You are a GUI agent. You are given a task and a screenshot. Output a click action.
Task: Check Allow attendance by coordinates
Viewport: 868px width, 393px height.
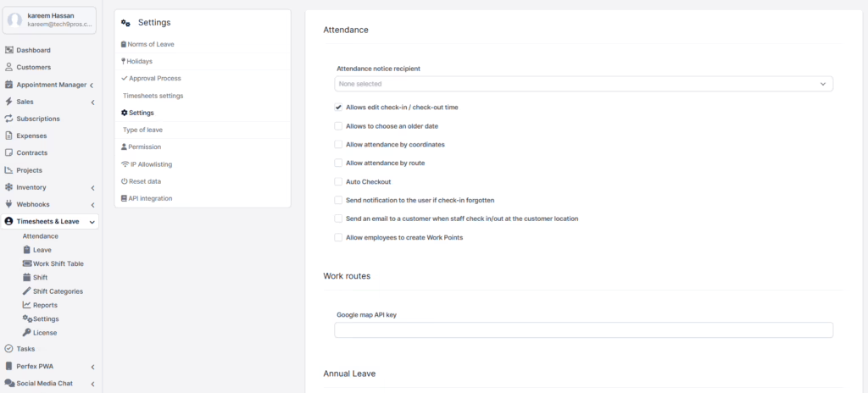pyautogui.click(x=338, y=145)
